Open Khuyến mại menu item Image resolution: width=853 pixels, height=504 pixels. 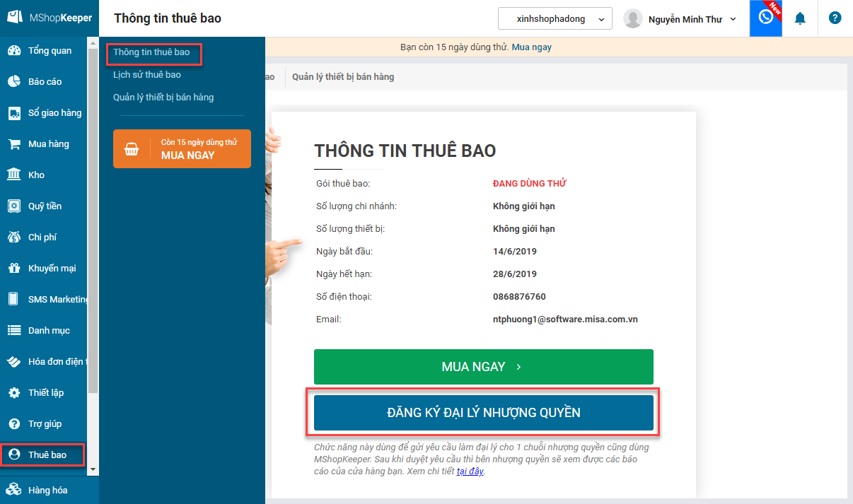tap(44, 269)
